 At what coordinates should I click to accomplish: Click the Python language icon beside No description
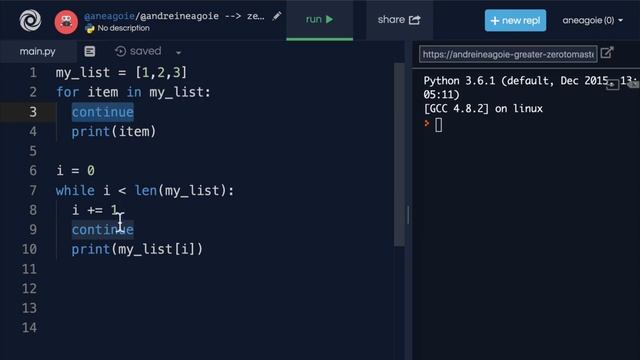90,28
